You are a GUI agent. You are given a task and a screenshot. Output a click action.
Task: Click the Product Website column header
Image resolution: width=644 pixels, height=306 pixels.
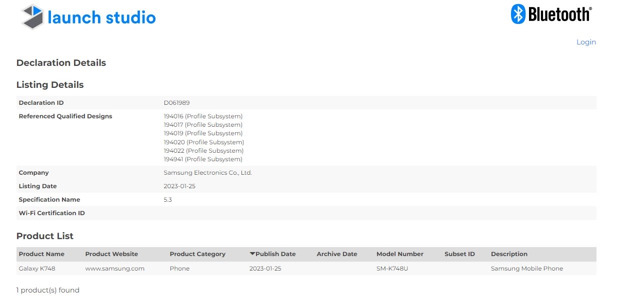pos(111,254)
